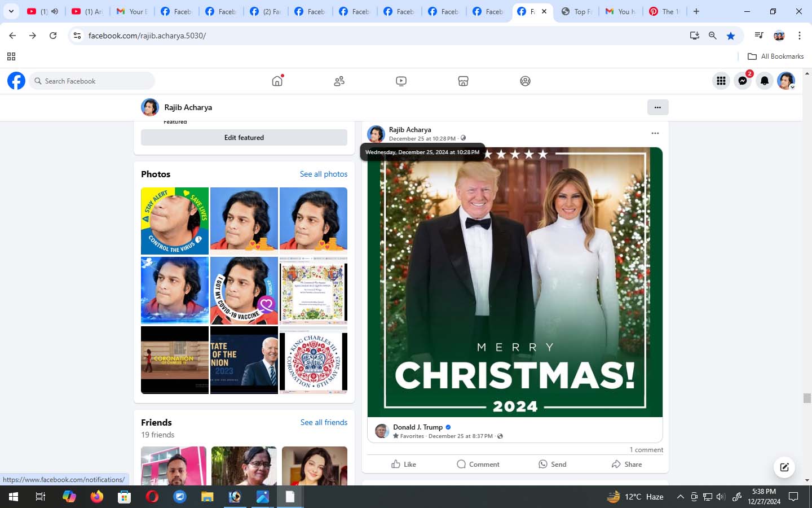
Task: Switch to the Gmail 'Your E' tab
Action: point(132,11)
